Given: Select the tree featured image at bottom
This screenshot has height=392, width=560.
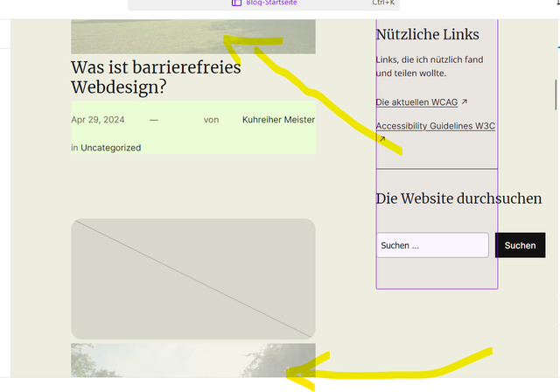Looking at the screenshot, I should [193, 360].
